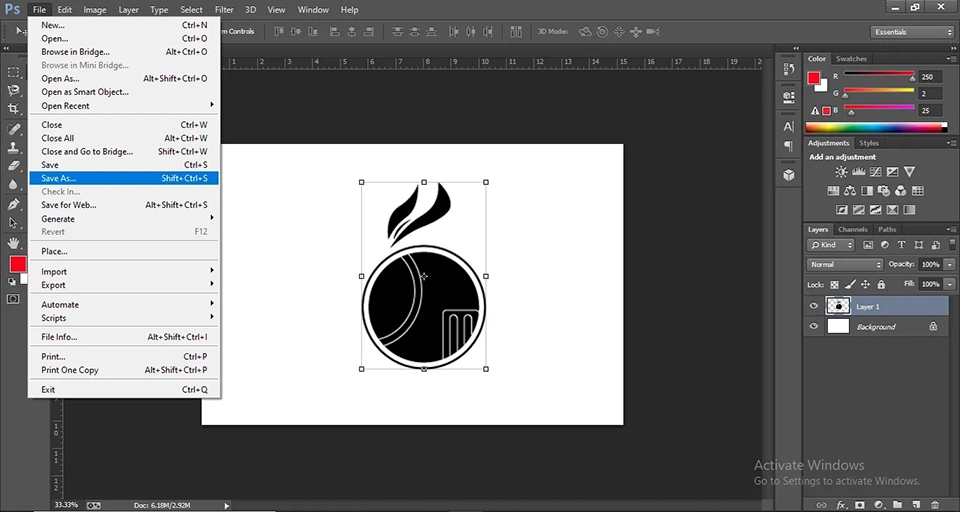Toggle the layer filtering on/off switch
The height and width of the screenshot is (512, 960).
pyautogui.click(x=952, y=244)
